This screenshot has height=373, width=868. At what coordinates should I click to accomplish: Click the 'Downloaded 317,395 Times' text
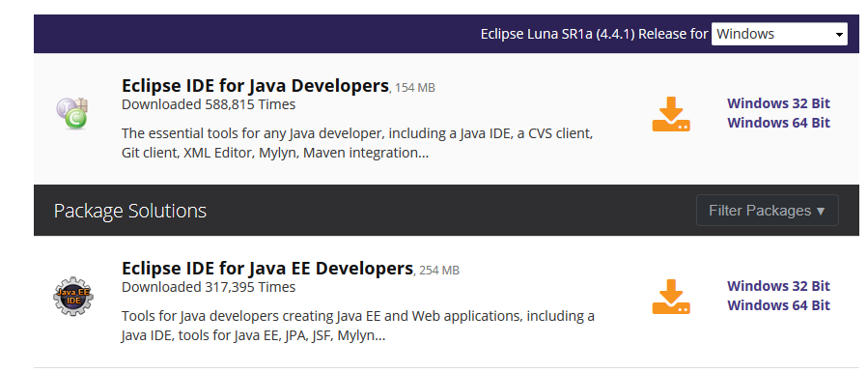click(209, 287)
